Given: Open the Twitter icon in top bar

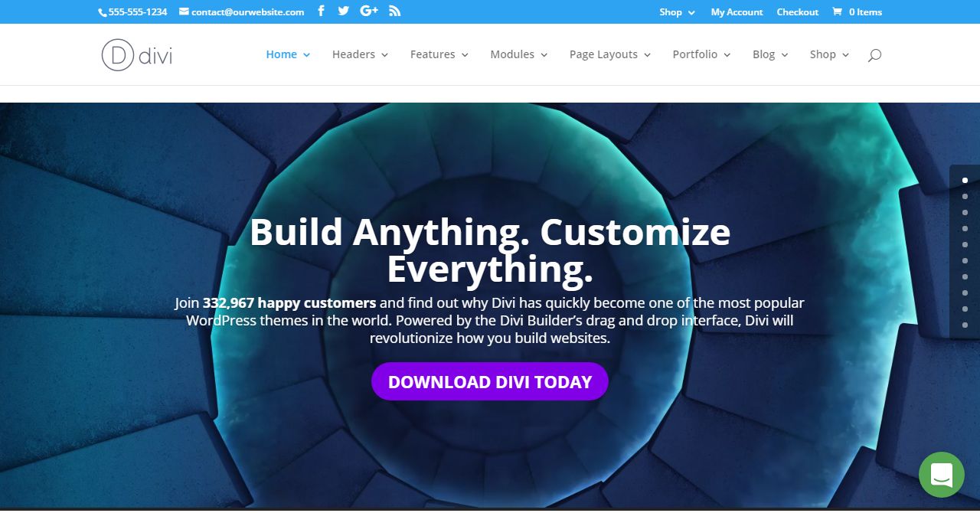Looking at the screenshot, I should [344, 11].
